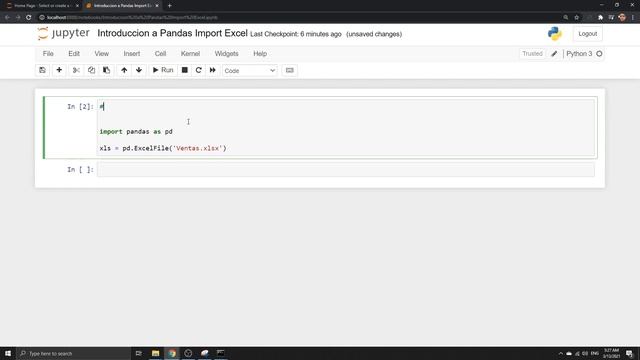Click inside the empty second code cell
The width and height of the screenshot is (640, 360).
(x=346, y=169)
